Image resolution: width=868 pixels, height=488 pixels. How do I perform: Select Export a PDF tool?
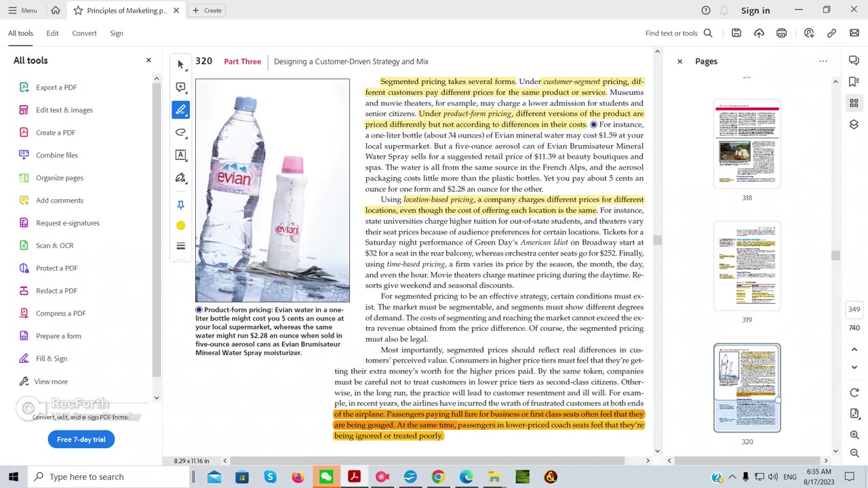pyautogui.click(x=56, y=87)
